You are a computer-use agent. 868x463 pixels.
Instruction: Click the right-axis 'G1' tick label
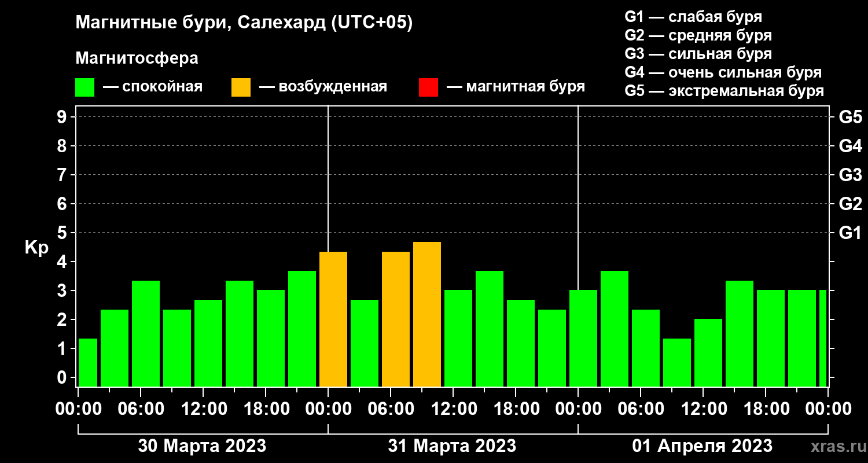coord(850,233)
